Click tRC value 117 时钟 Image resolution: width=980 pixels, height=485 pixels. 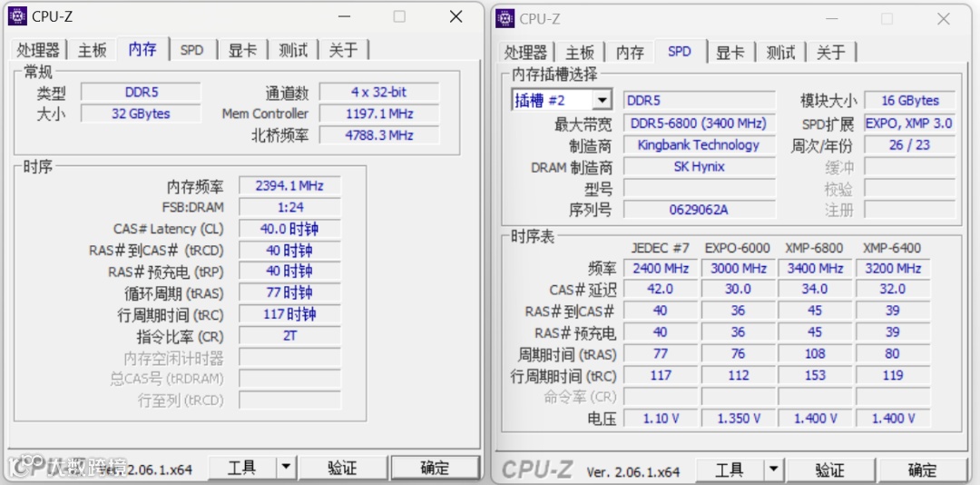click(x=289, y=314)
